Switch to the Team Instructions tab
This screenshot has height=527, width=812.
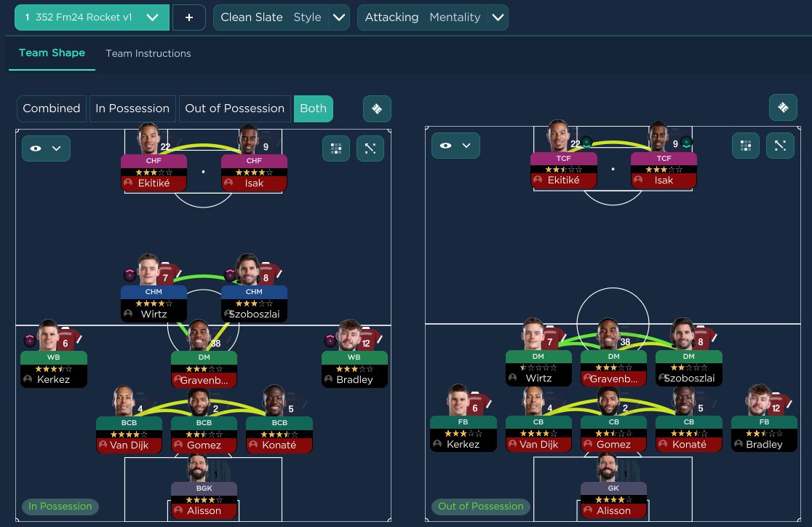point(148,53)
